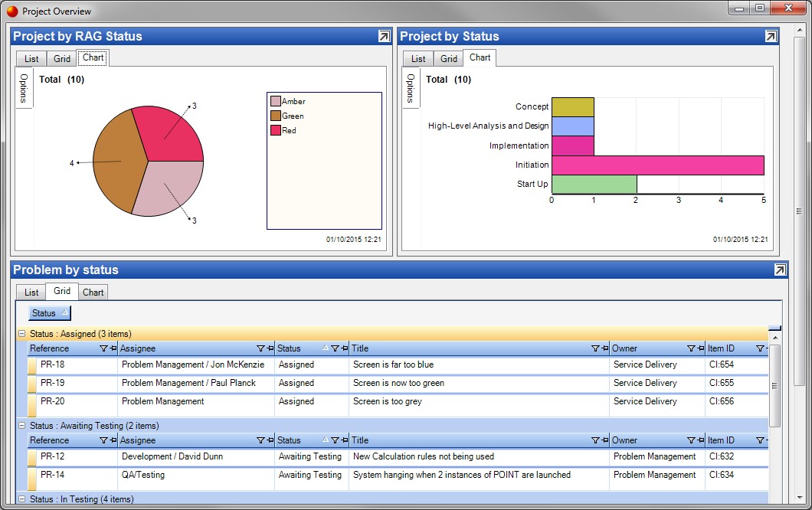Select the PR-19 row reference
Viewport: 812px width, 510px height.
click(x=52, y=383)
